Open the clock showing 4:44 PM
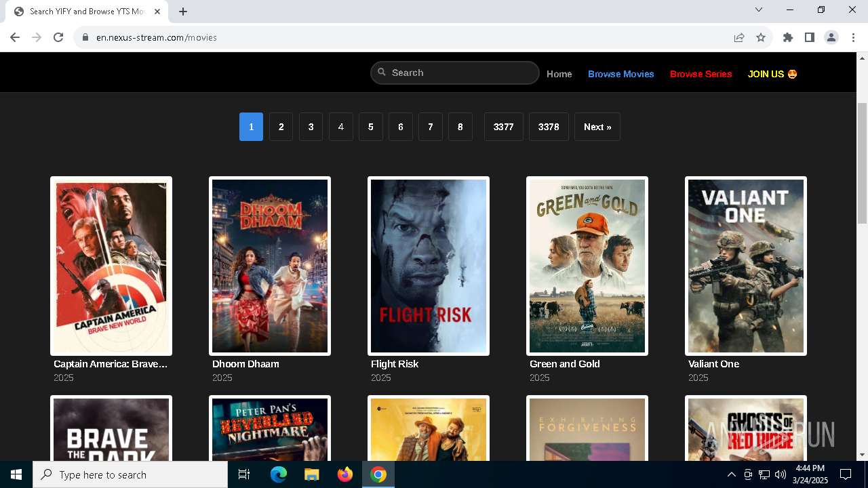The width and height of the screenshot is (868, 488). pyautogui.click(x=810, y=474)
